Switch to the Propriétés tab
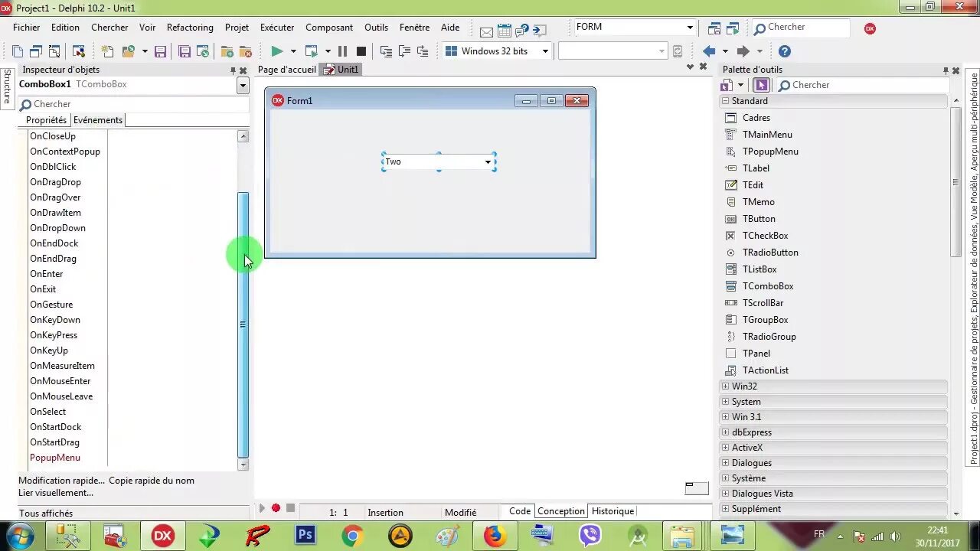 (x=46, y=120)
